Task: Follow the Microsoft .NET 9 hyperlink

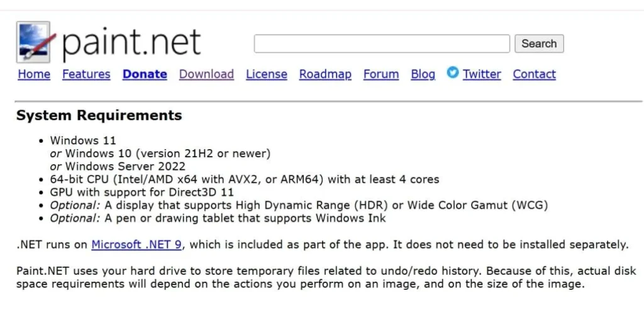Action: point(137,245)
